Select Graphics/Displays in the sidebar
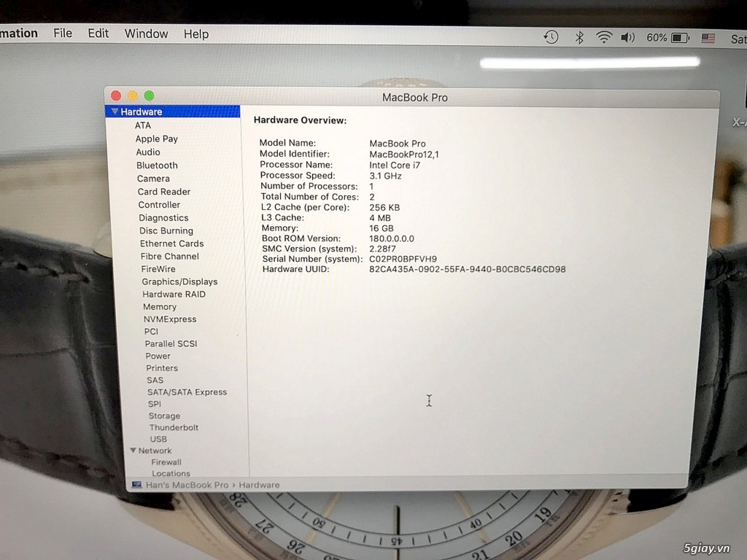The width and height of the screenshot is (747, 560). (x=179, y=281)
